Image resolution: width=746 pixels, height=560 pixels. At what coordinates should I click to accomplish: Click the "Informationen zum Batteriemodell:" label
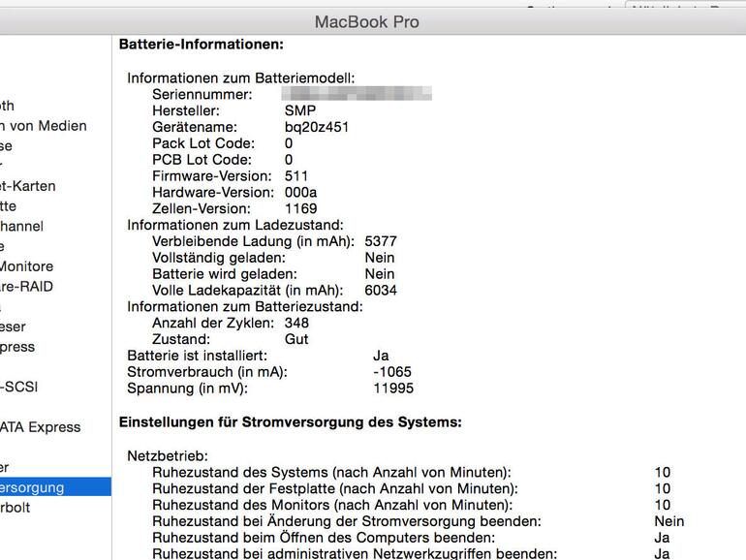pos(240,78)
